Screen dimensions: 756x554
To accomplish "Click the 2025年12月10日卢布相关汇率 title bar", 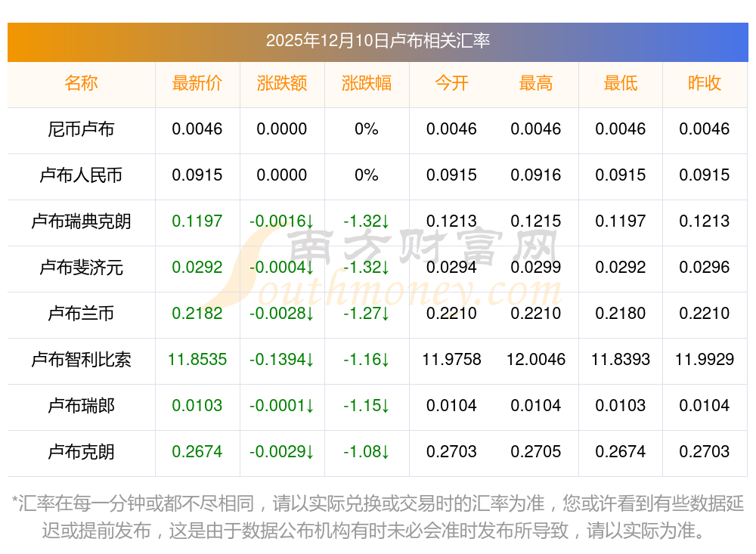I will (377, 41).
